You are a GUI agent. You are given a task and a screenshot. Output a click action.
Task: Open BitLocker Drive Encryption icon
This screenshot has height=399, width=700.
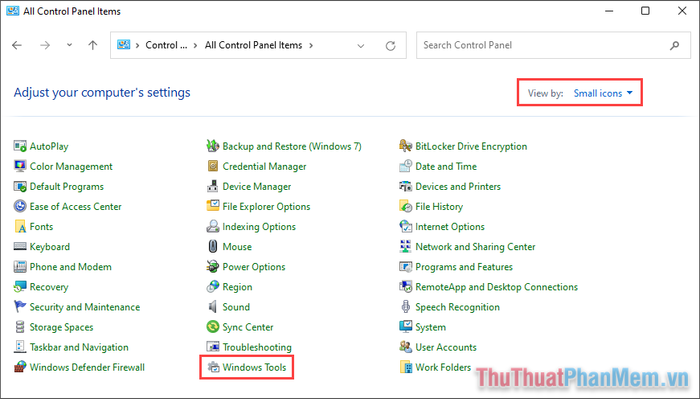tap(405, 146)
